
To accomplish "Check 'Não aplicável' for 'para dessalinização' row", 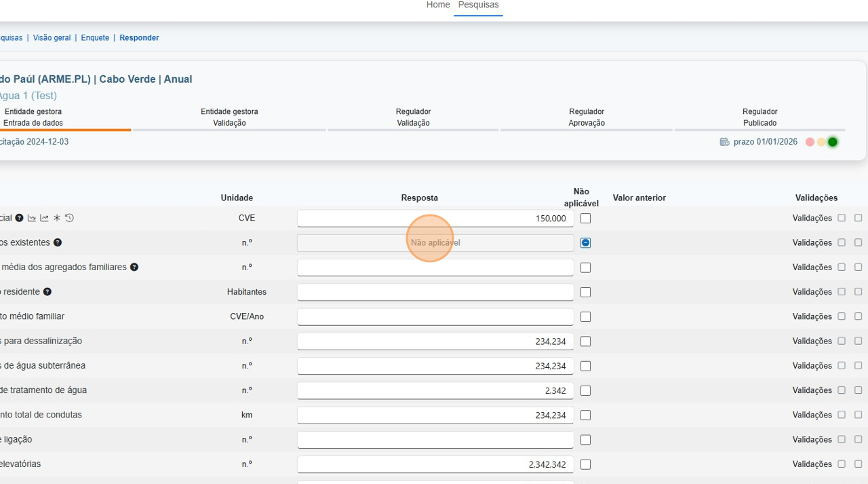I will [586, 341].
